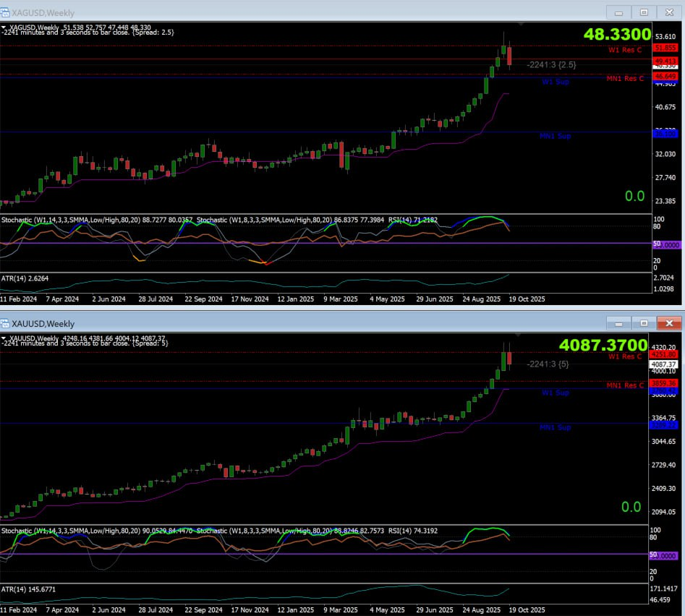Click the 4320.20 value on the XAUUSD price axis
This screenshot has width=685, height=616.
coord(663,347)
